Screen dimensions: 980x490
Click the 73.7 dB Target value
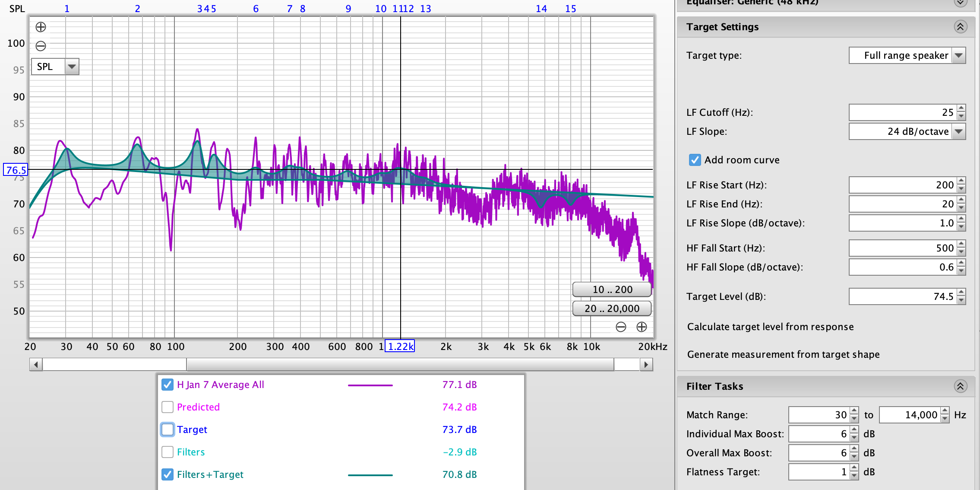[x=459, y=430]
